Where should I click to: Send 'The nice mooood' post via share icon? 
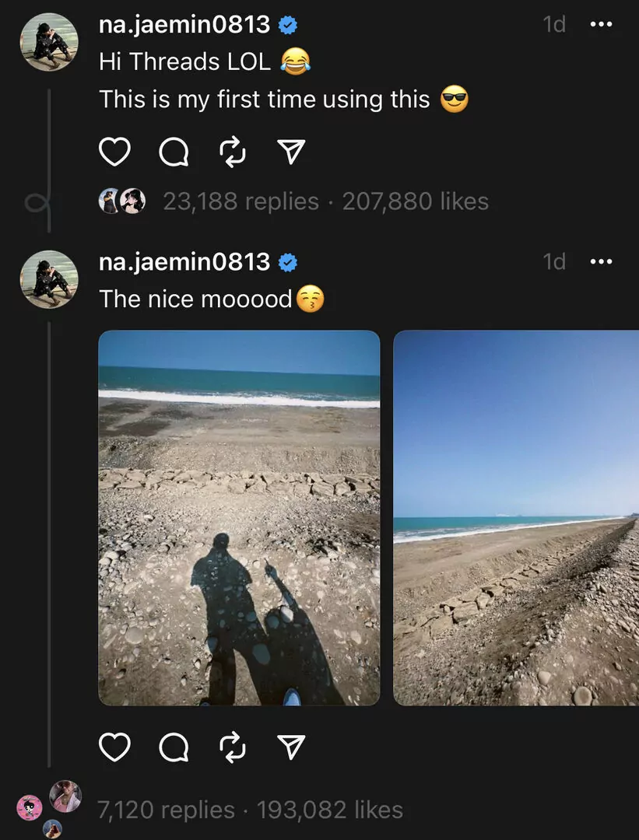(x=290, y=747)
